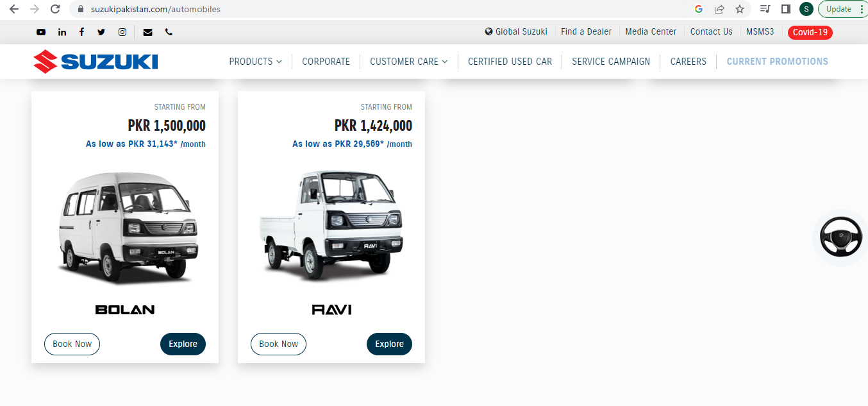The image size is (868, 406).
Task: Click the red Covid-19 button
Action: click(x=810, y=32)
